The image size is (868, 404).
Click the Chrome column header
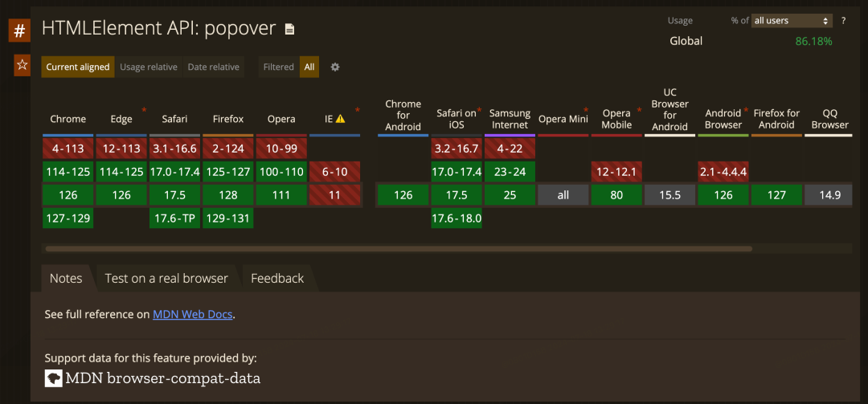[68, 119]
